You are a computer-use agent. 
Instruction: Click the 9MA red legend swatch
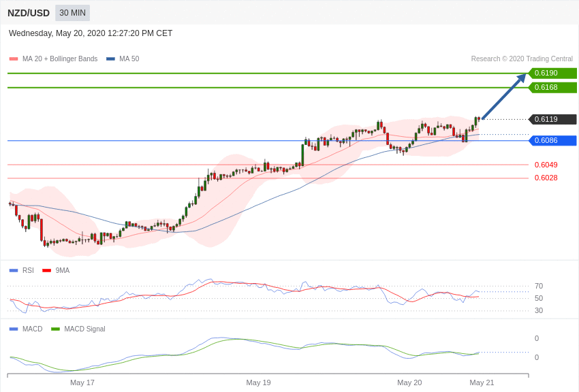[x=47, y=270]
